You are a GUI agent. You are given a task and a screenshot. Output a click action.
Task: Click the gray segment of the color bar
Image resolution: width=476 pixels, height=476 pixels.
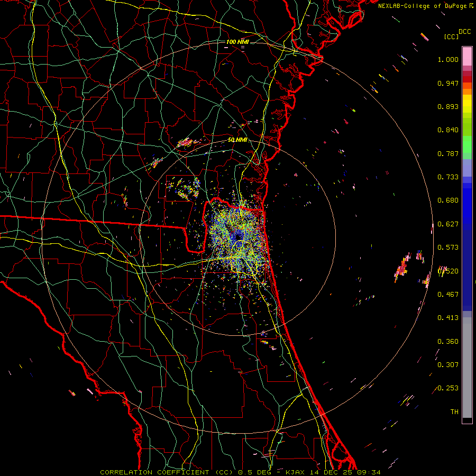tap(467, 368)
